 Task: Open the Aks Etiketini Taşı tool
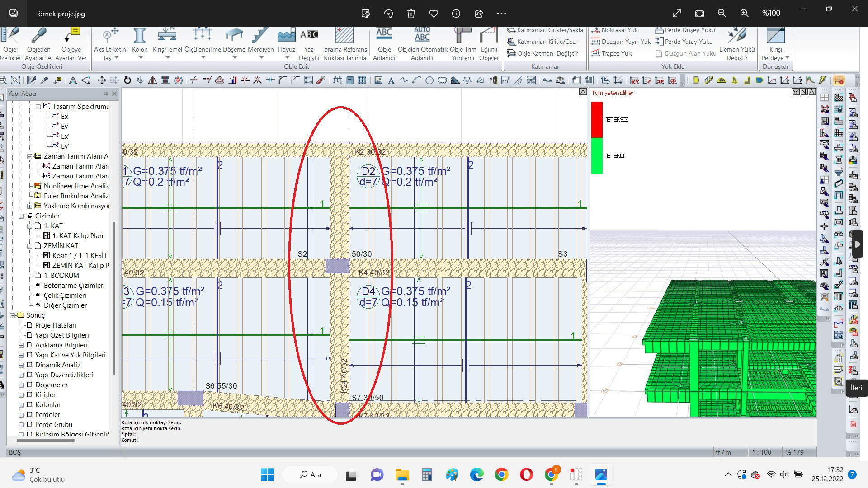[x=111, y=44]
